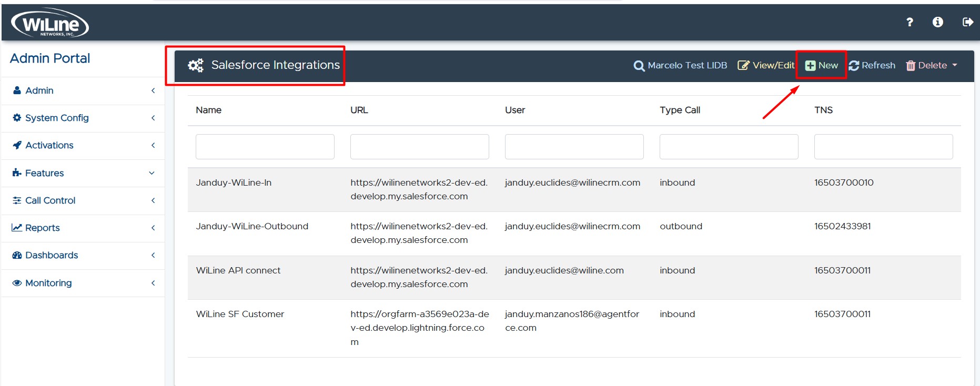Click the View/Edit button
The image size is (980, 386).
tap(766, 65)
